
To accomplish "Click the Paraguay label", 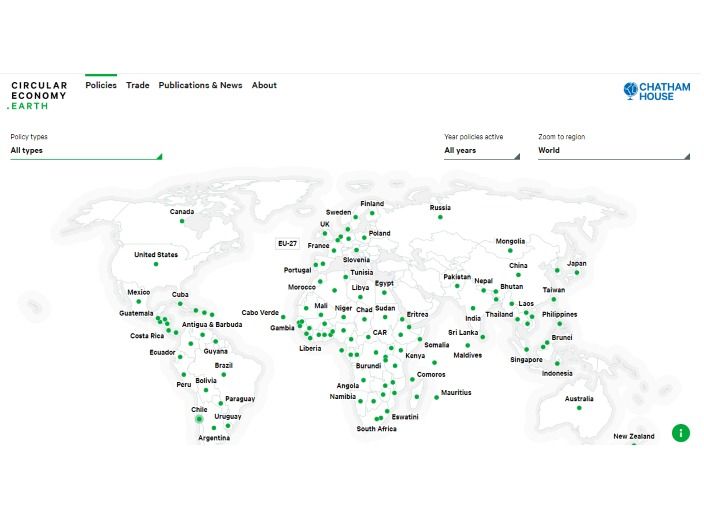I will (240, 399).
